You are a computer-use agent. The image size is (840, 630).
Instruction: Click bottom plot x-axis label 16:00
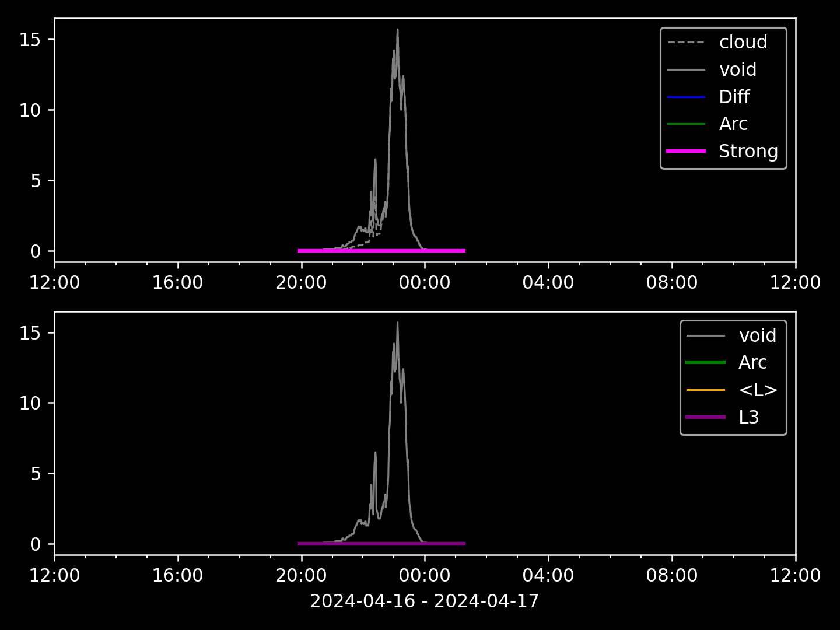[177, 576]
